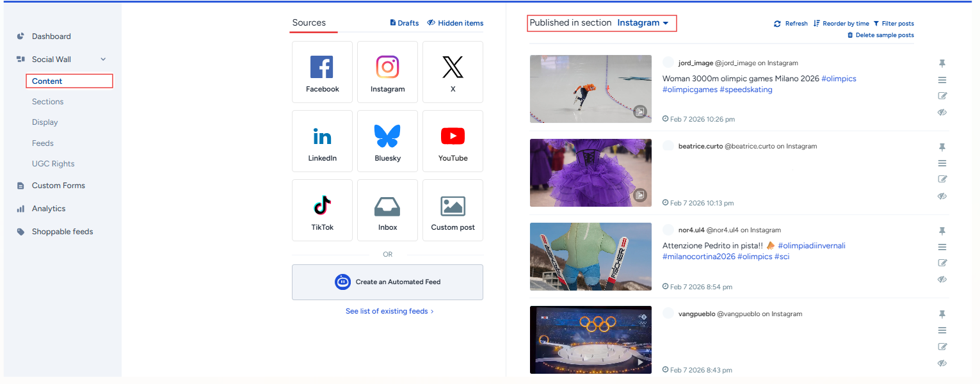
Task: Open UGC Rights in sidebar
Action: pos(53,164)
